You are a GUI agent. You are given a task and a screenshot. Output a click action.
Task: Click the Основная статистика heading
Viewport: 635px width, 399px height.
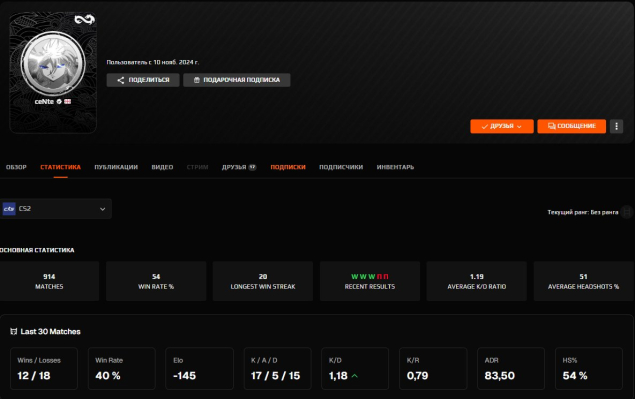pos(37,250)
